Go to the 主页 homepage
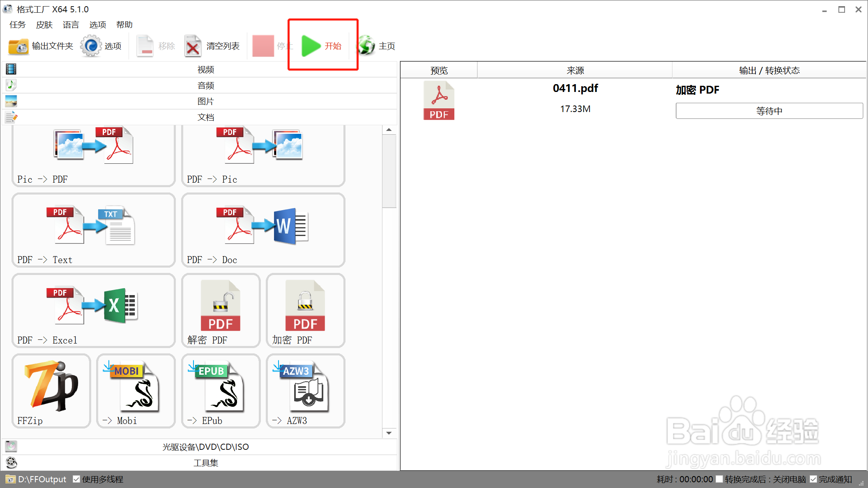This screenshot has width=868, height=488. [x=376, y=46]
